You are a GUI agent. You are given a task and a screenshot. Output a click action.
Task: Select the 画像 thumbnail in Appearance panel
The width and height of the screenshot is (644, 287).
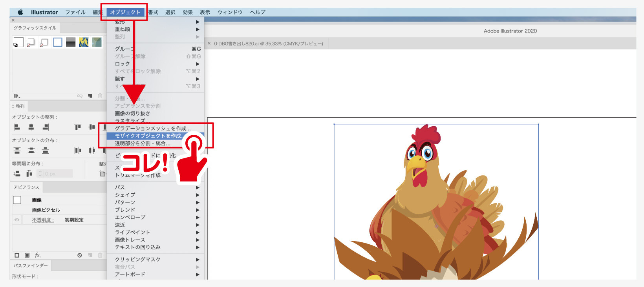[17, 200]
